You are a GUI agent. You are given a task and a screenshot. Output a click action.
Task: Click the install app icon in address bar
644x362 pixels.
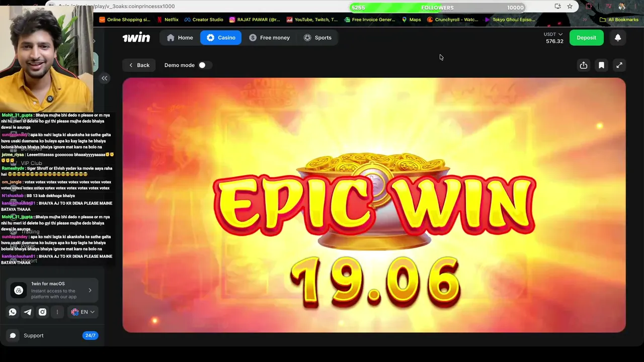point(557,7)
